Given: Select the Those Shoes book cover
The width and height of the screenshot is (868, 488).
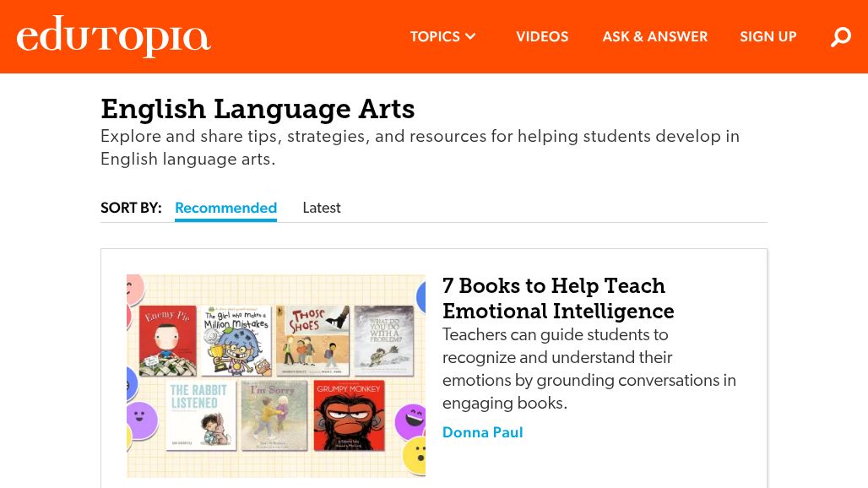Looking at the screenshot, I should pos(312,340).
